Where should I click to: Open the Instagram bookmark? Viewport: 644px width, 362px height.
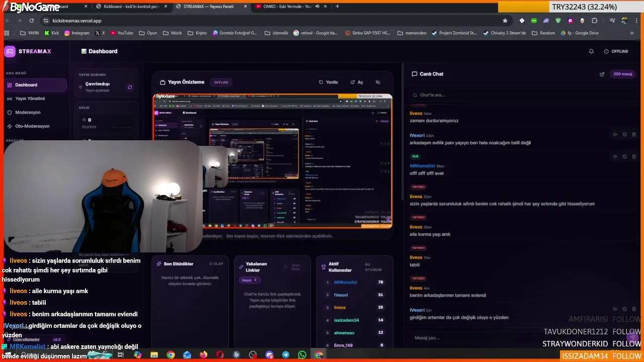77,33
